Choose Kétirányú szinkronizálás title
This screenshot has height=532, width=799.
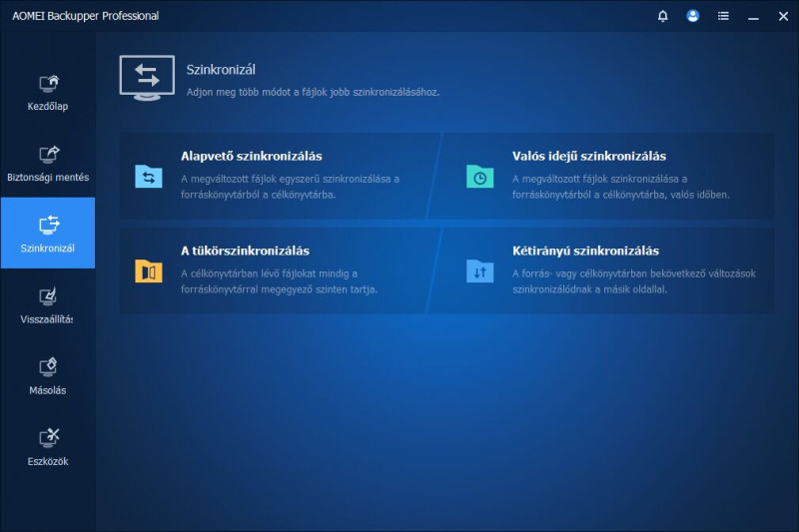coord(585,251)
